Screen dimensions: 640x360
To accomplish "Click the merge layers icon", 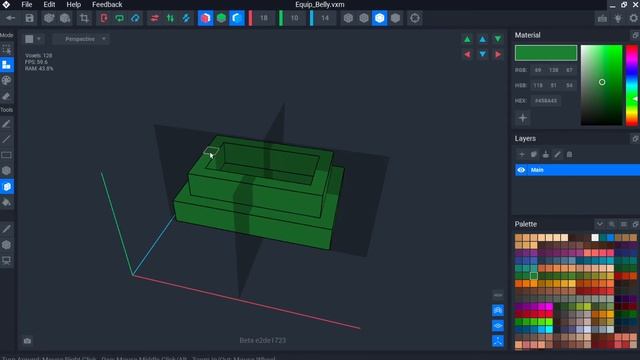I will point(546,154).
